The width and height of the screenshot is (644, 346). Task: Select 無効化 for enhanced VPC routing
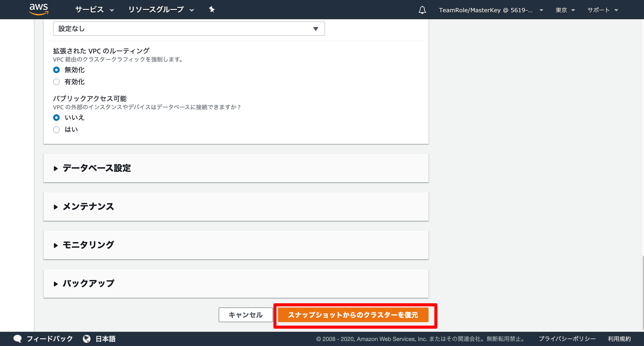(56, 70)
